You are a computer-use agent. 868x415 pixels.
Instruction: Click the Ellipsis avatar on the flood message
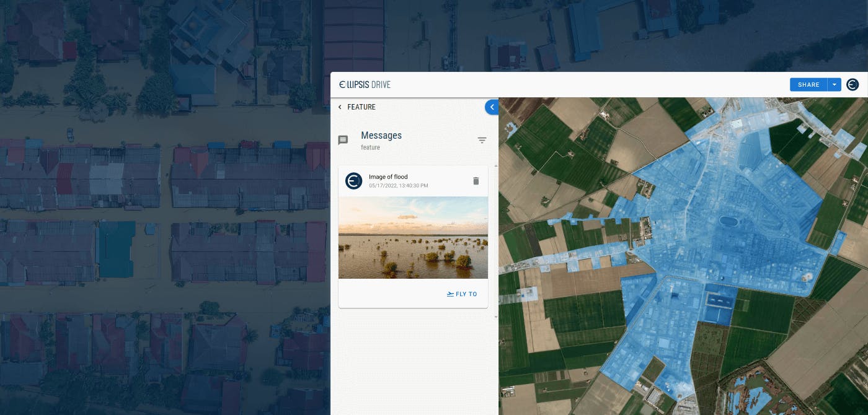(x=354, y=181)
